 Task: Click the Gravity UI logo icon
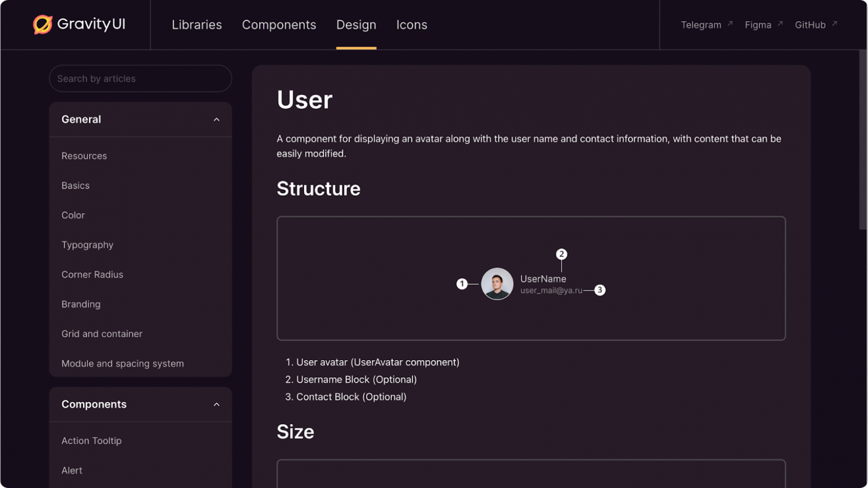42,24
